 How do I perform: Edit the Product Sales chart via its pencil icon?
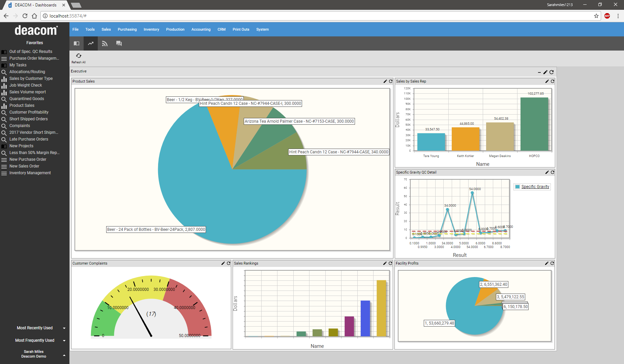click(x=385, y=81)
